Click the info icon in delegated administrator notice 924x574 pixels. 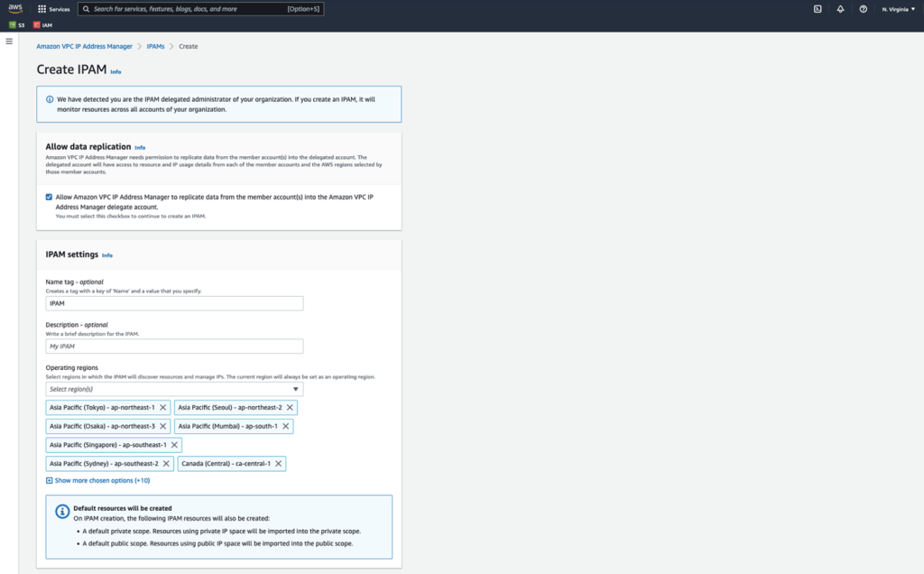click(50, 99)
